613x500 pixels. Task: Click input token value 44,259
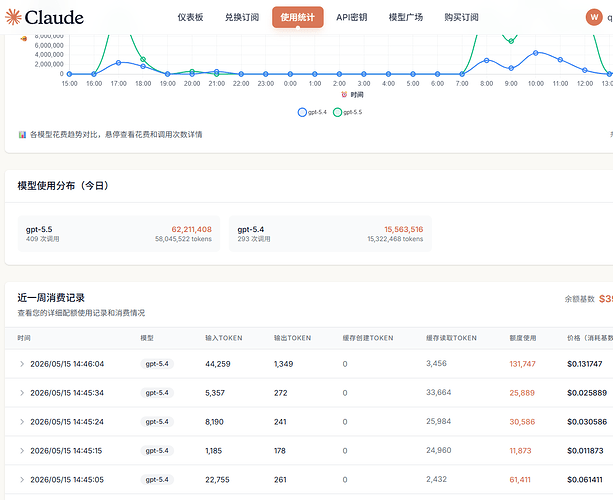point(218,364)
